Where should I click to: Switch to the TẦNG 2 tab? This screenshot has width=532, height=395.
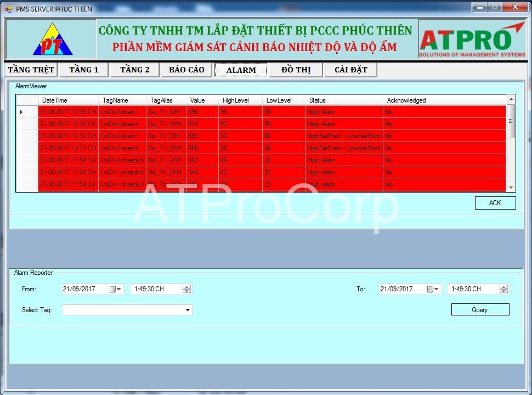coord(135,70)
